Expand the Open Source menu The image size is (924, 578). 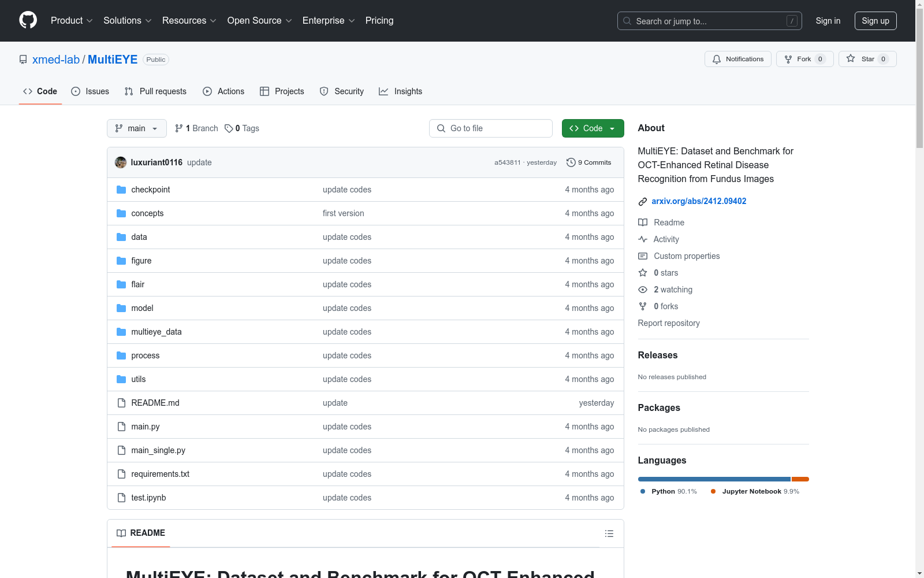point(260,20)
